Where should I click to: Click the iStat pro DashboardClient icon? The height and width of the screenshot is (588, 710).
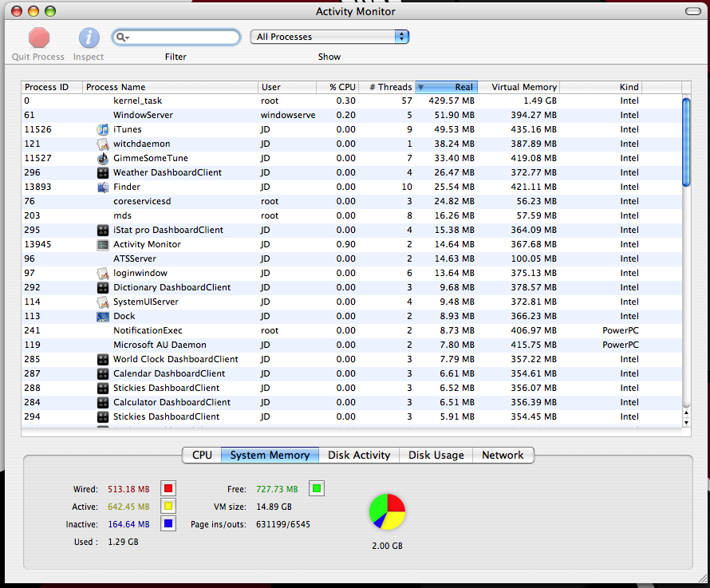click(103, 230)
